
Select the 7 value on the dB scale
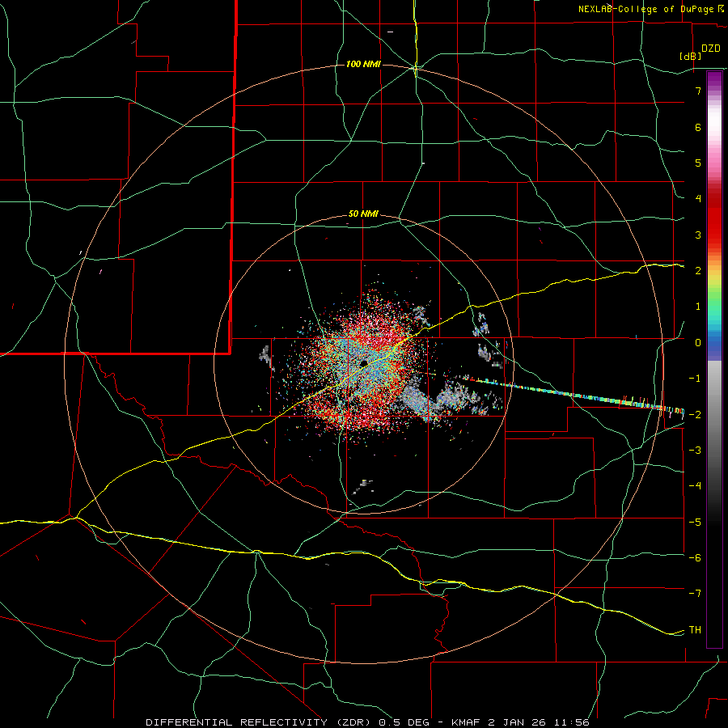coord(698,91)
